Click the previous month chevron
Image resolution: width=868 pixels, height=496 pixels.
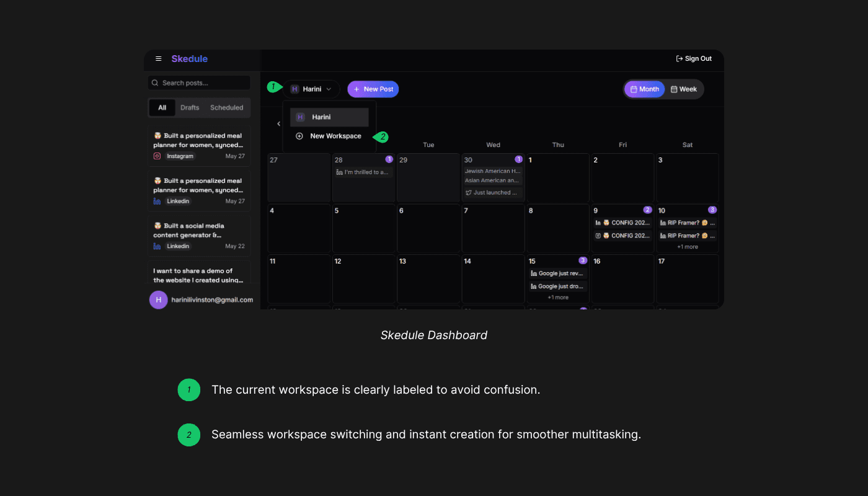(x=279, y=123)
